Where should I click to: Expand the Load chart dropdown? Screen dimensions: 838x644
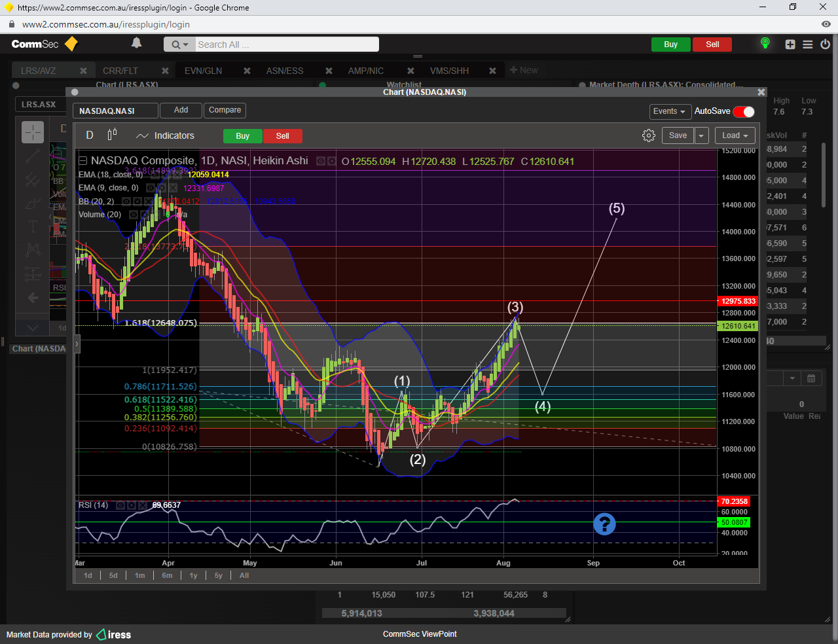[735, 135]
